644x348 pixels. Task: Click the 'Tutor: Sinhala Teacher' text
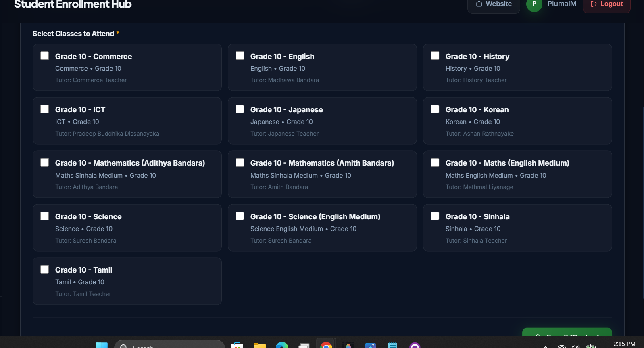pyautogui.click(x=476, y=241)
